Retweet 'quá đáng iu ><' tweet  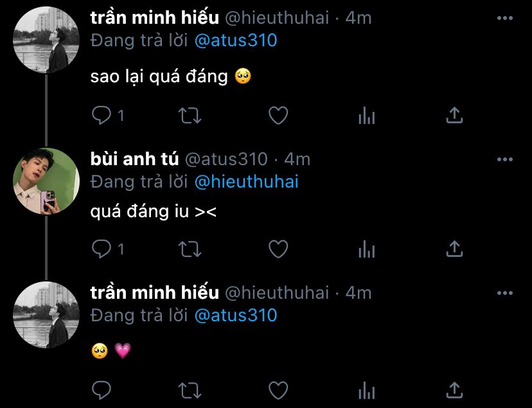click(190, 249)
